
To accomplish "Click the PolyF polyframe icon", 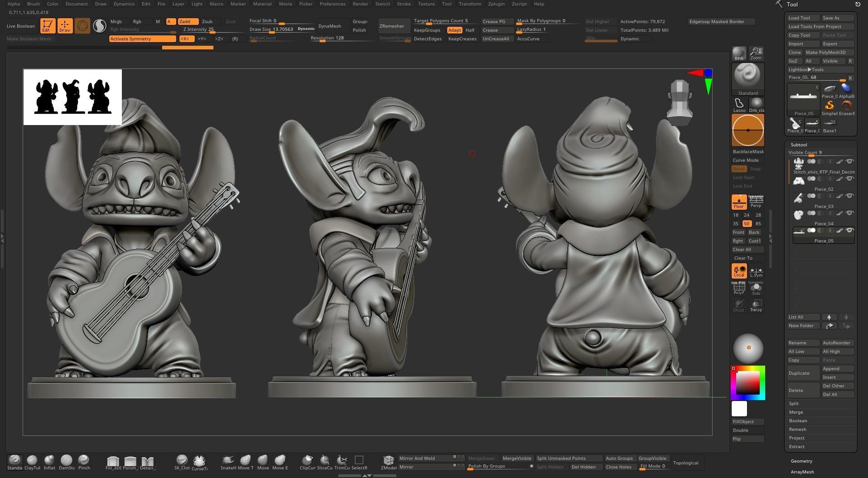I will [739, 288].
